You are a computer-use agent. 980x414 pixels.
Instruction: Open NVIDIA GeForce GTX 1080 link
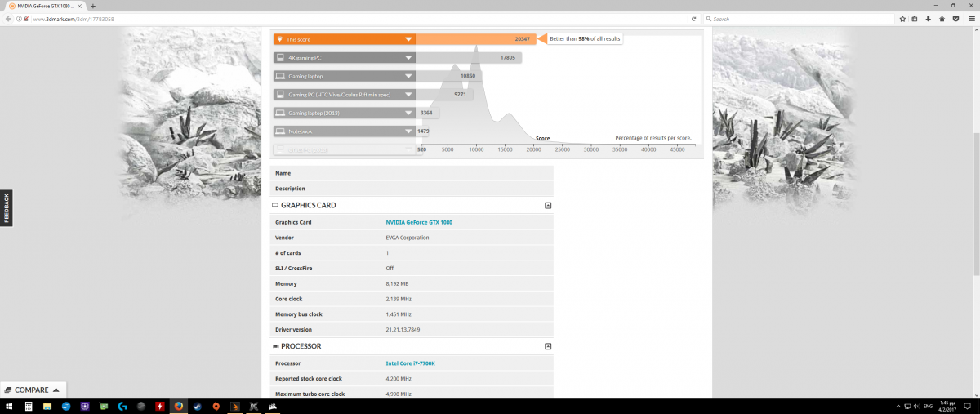click(419, 222)
